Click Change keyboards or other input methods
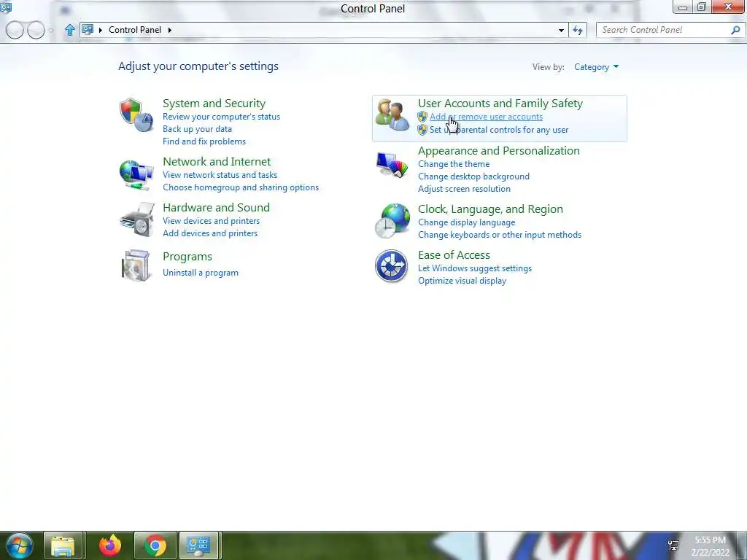This screenshot has width=747, height=560. [x=499, y=235]
